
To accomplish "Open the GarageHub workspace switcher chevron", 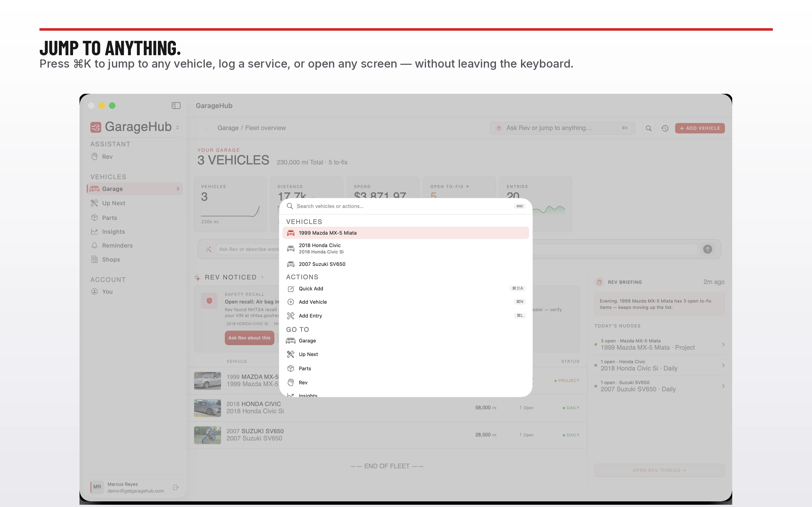I will tap(178, 127).
